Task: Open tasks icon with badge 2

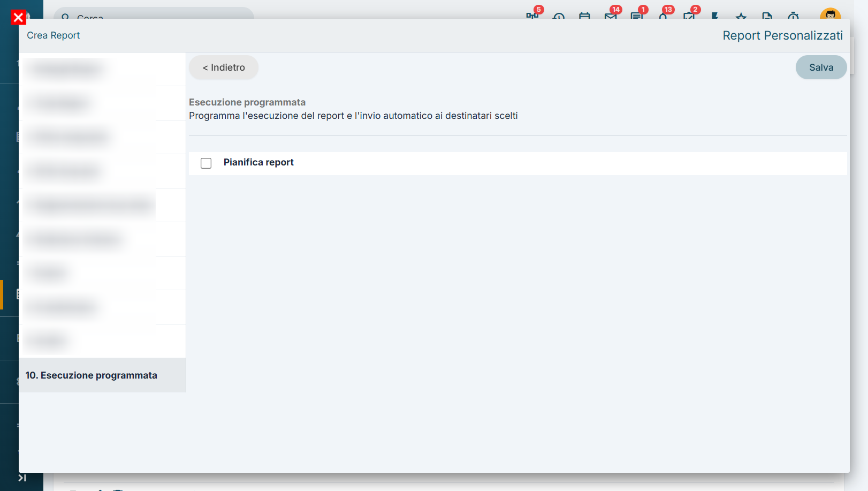Action: tap(689, 16)
